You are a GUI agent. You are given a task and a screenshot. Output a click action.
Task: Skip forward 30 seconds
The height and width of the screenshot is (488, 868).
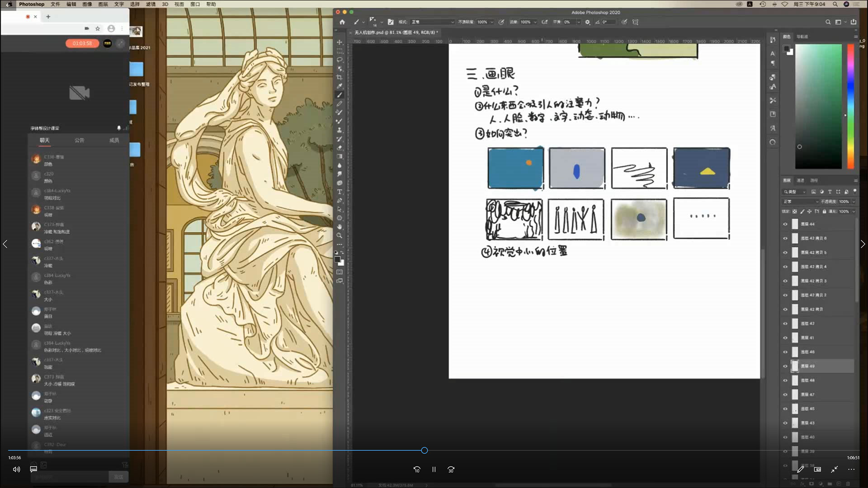[x=451, y=469]
